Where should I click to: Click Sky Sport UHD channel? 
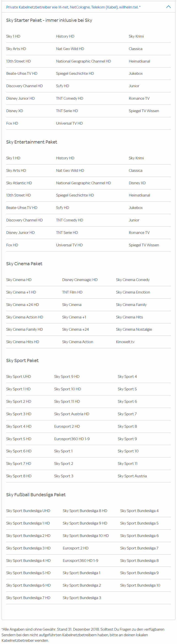[x=19, y=377]
